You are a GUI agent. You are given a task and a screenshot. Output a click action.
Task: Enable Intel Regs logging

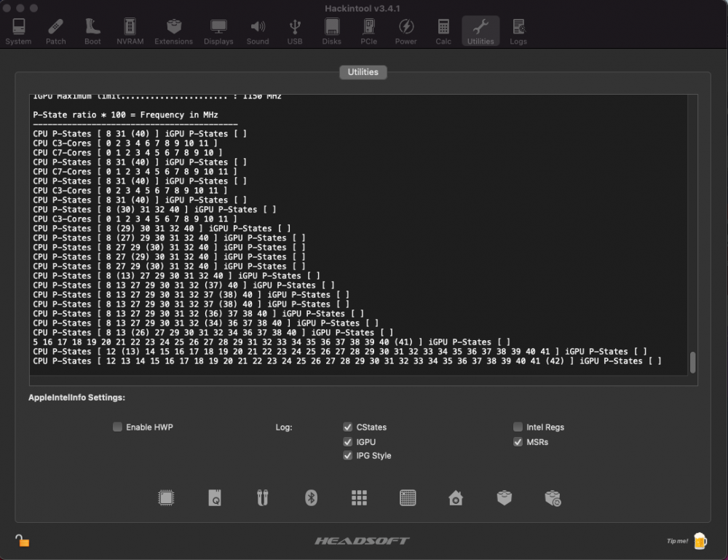point(518,427)
